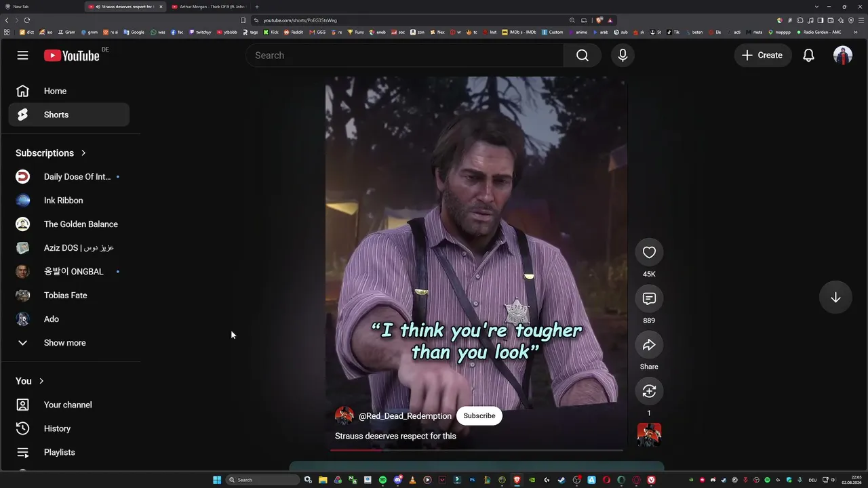
Task: Open the Kick bookmark
Action: click(x=271, y=32)
